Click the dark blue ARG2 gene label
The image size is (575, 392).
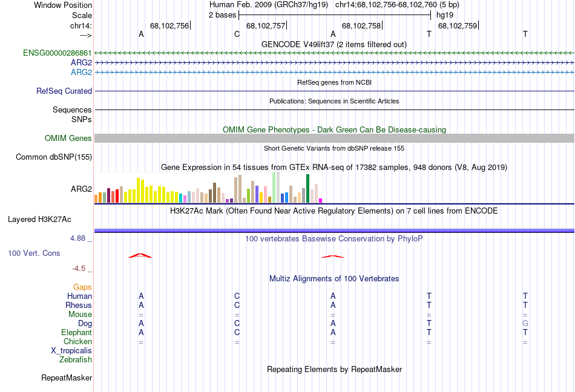click(x=82, y=63)
